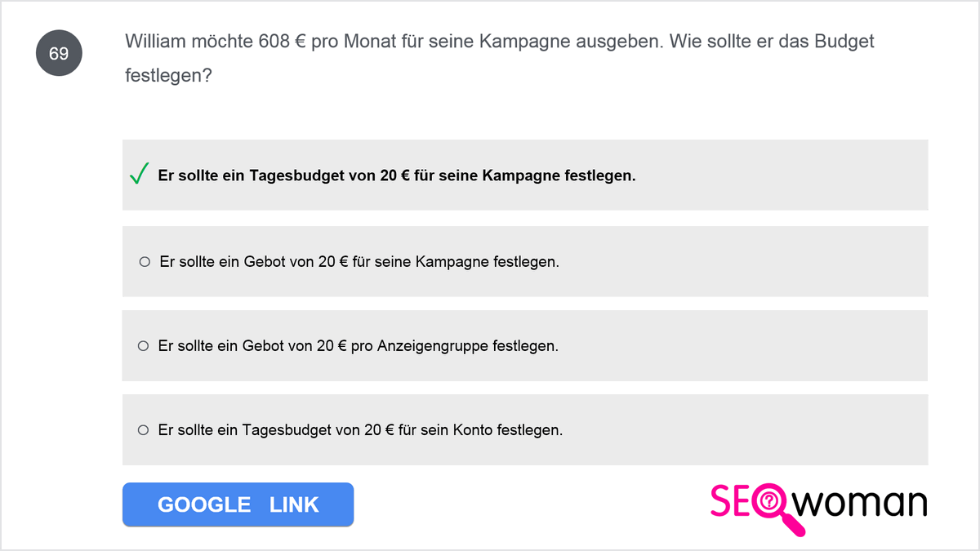
Task: Select the radio for 'Tagesbudget für sein Konto'
Action: [143, 429]
